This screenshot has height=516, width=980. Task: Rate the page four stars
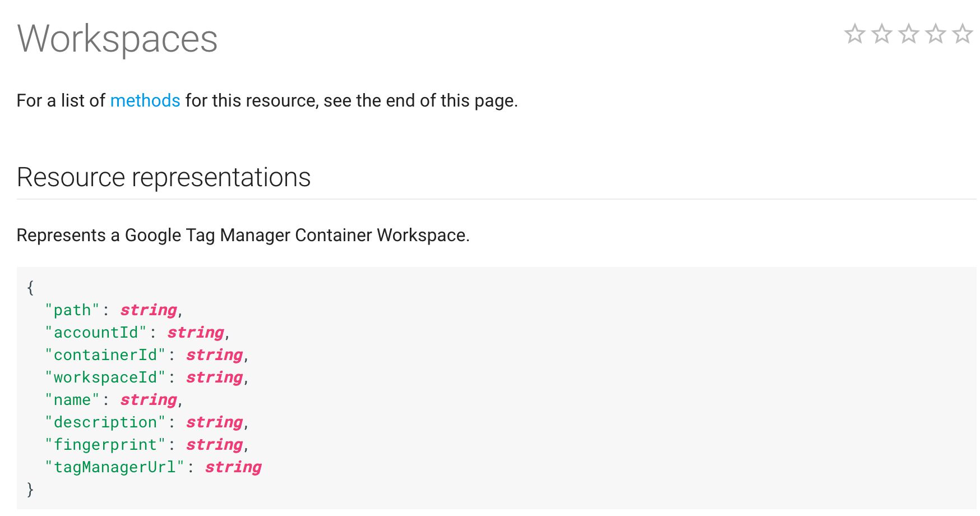(935, 34)
